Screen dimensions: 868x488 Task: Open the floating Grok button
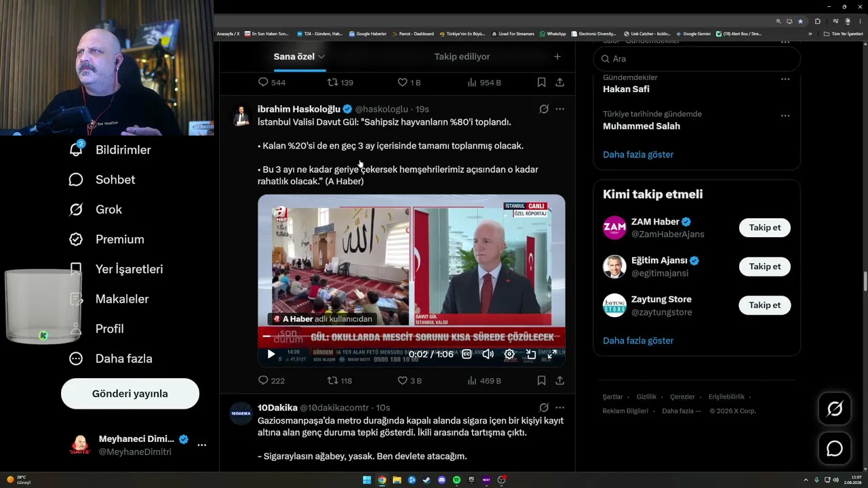coord(835,409)
